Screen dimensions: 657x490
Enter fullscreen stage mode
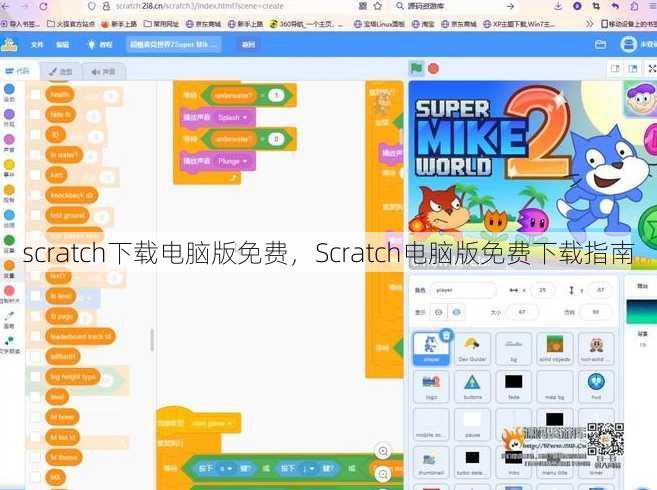point(652,68)
